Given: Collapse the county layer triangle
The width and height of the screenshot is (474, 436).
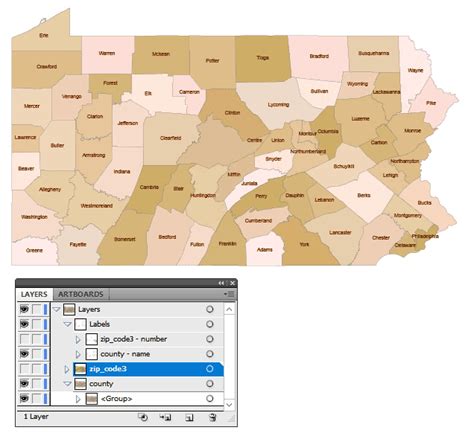Looking at the screenshot, I should pos(67,384).
